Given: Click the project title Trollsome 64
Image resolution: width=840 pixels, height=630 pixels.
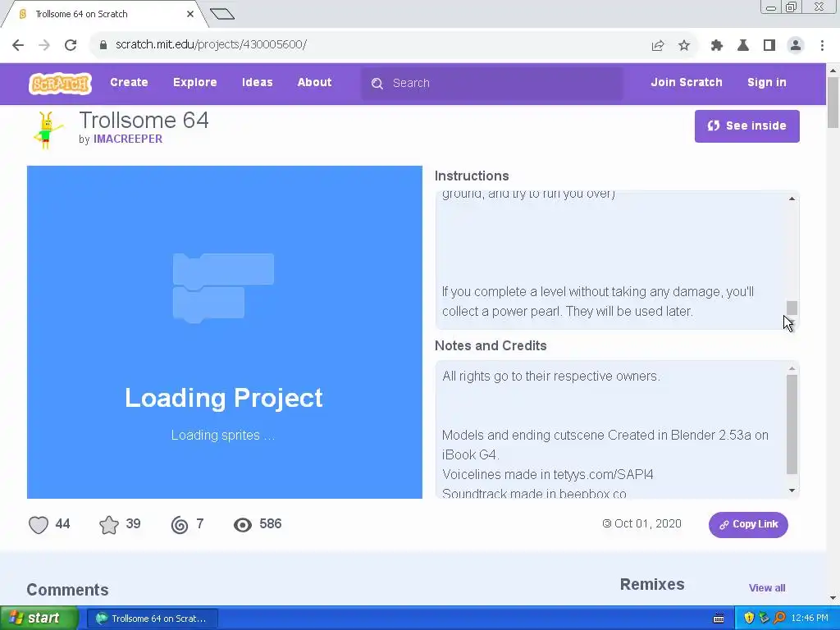Looking at the screenshot, I should (144, 120).
